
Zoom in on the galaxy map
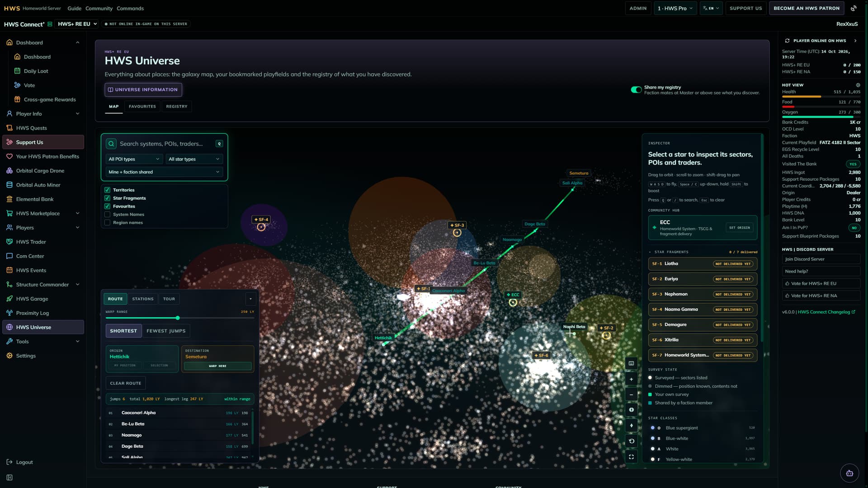point(631,379)
